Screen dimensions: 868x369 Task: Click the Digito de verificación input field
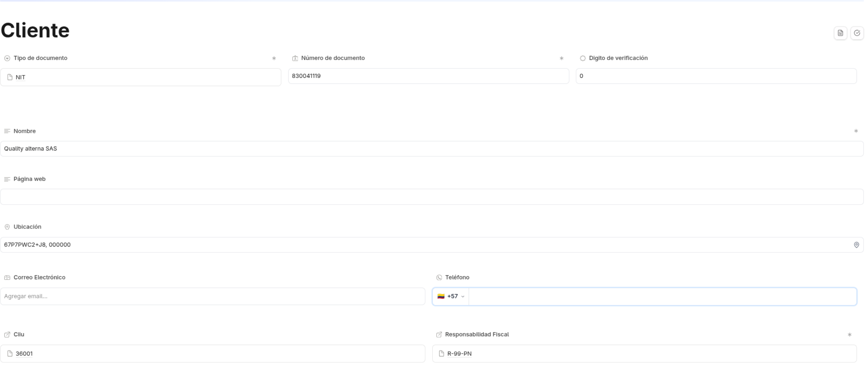tap(716, 76)
